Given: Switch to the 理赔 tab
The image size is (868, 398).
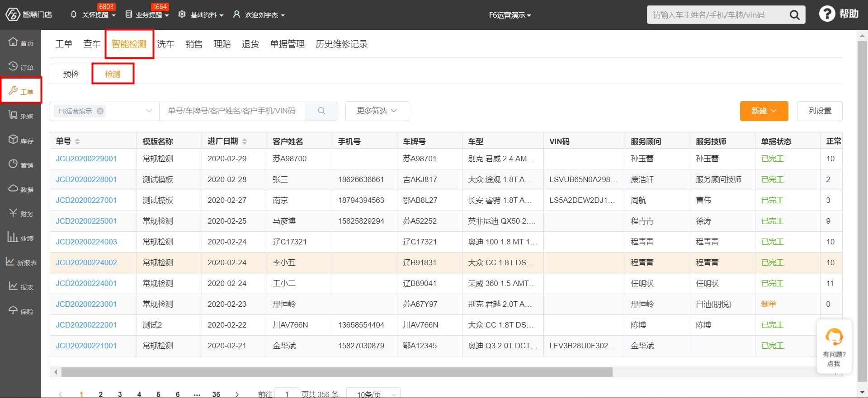Looking at the screenshot, I should (x=222, y=44).
